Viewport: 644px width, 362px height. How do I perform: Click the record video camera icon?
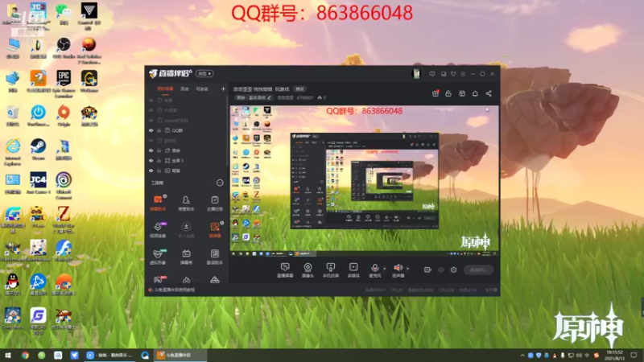(x=427, y=269)
